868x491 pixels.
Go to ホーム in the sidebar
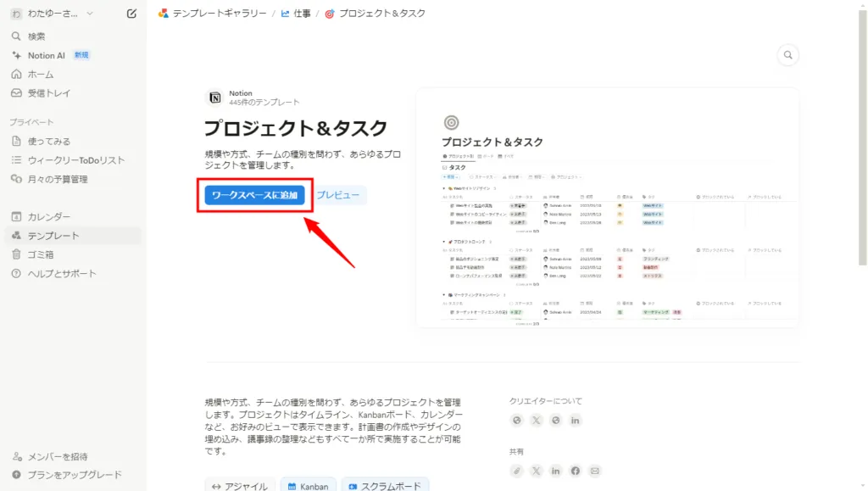click(73, 74)
